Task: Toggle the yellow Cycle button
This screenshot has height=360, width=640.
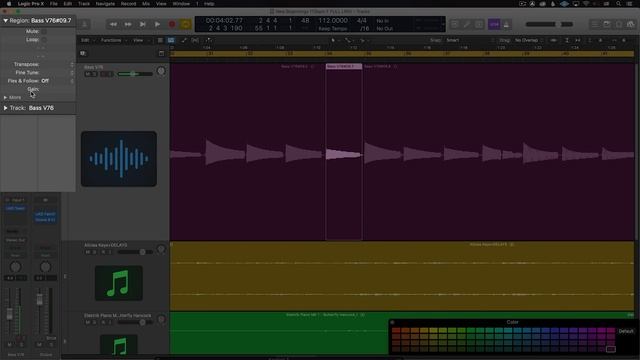Action: click(186, 24)
